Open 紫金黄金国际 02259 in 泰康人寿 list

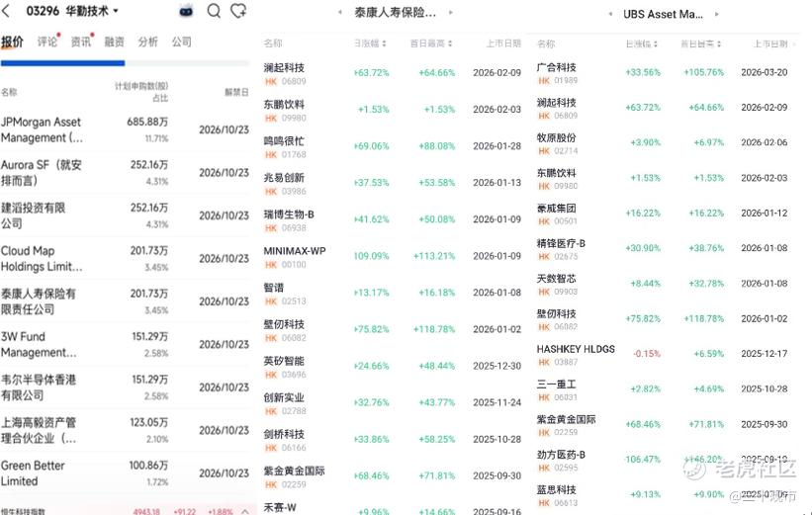pos(392,477)
